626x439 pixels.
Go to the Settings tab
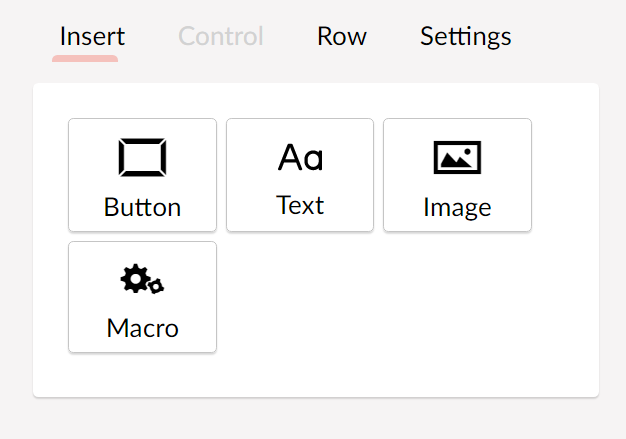[x=466, y=36]
